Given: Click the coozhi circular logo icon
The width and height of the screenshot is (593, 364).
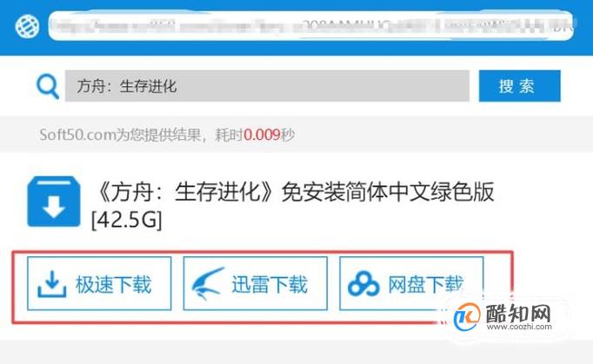Looking at the screenshot, I should (467, 317).
